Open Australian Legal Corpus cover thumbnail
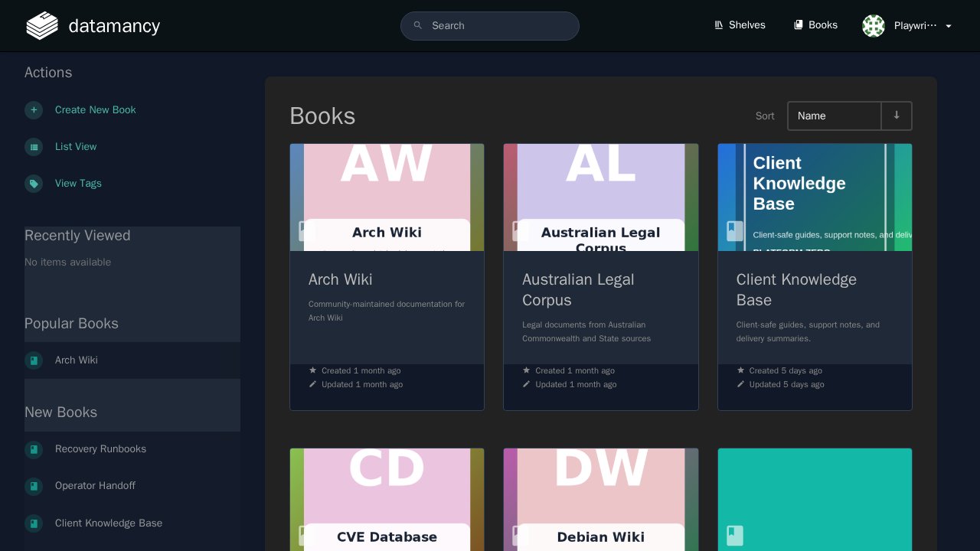 pyautogui.click(x=601, y=197)
